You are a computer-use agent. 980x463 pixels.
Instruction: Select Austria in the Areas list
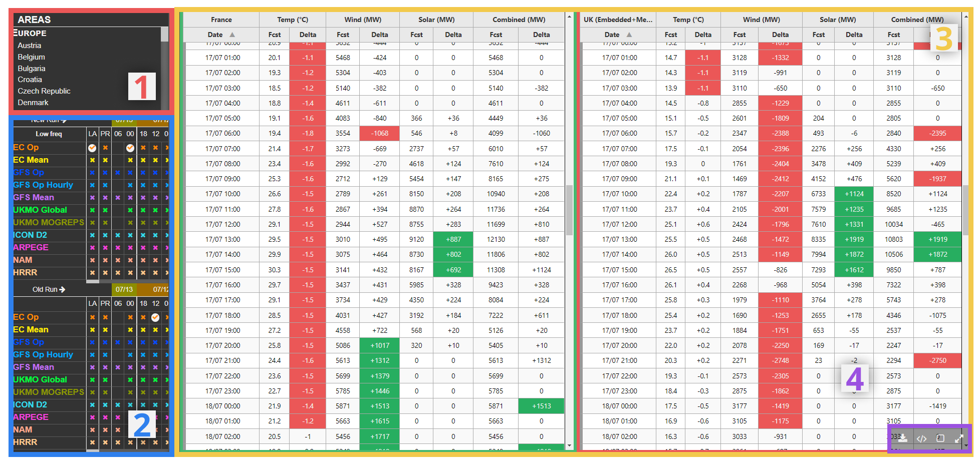tap(30, 46)
